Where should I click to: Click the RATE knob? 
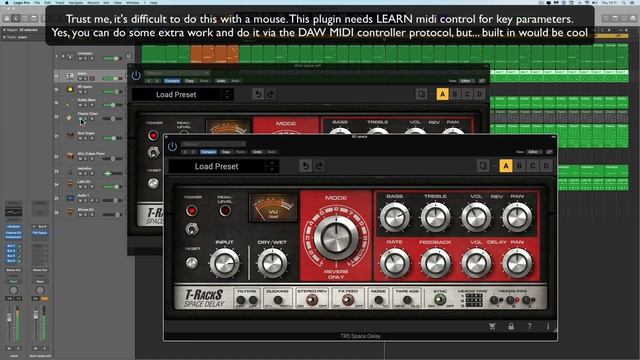click(394, 263)
